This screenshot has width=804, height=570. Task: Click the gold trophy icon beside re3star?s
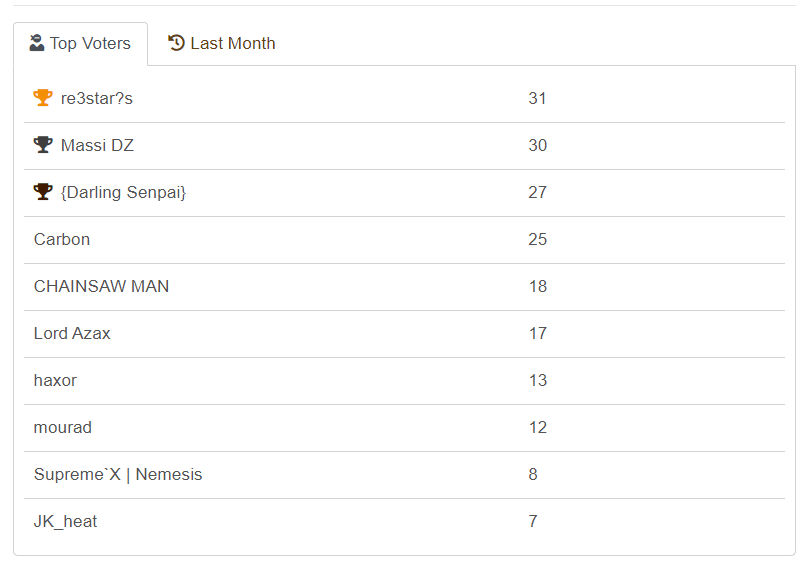pos(43,98)
